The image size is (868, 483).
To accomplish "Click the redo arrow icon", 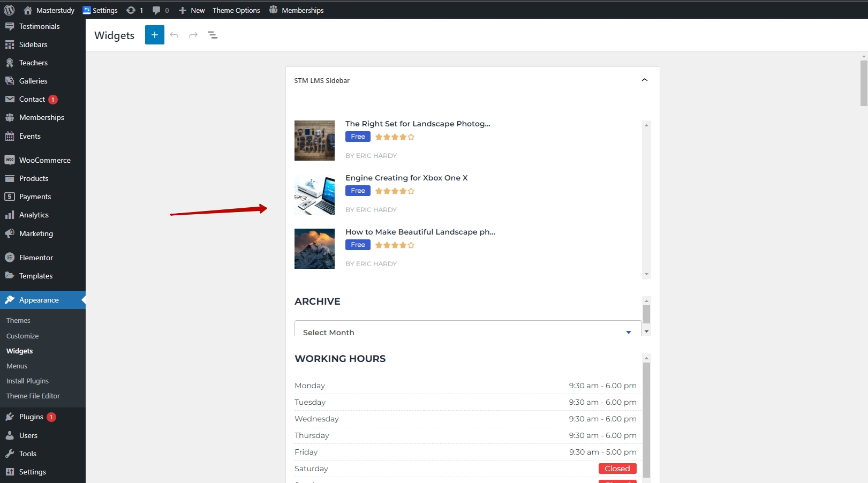I will [193, 35].
